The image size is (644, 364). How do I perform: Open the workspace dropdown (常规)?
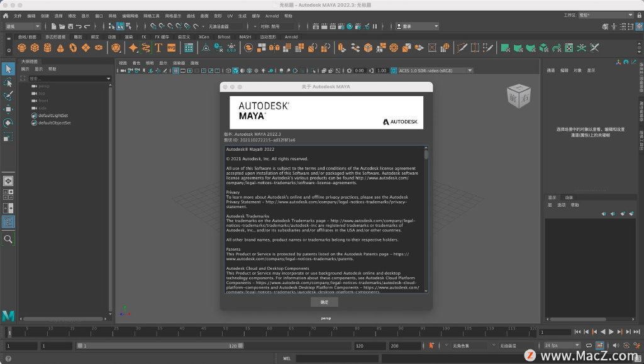[606, 15]
